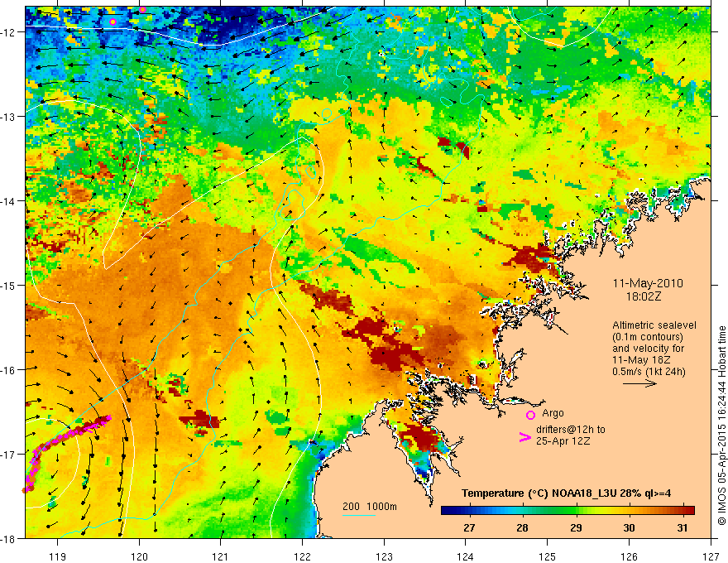Click the latitude axis label -13
The height and width of the screenshot is (563, 728).
[9, 117]
